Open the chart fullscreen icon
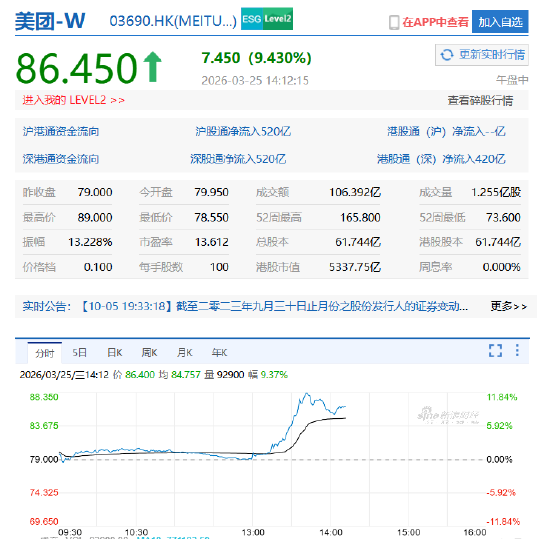 click(496, 350)
